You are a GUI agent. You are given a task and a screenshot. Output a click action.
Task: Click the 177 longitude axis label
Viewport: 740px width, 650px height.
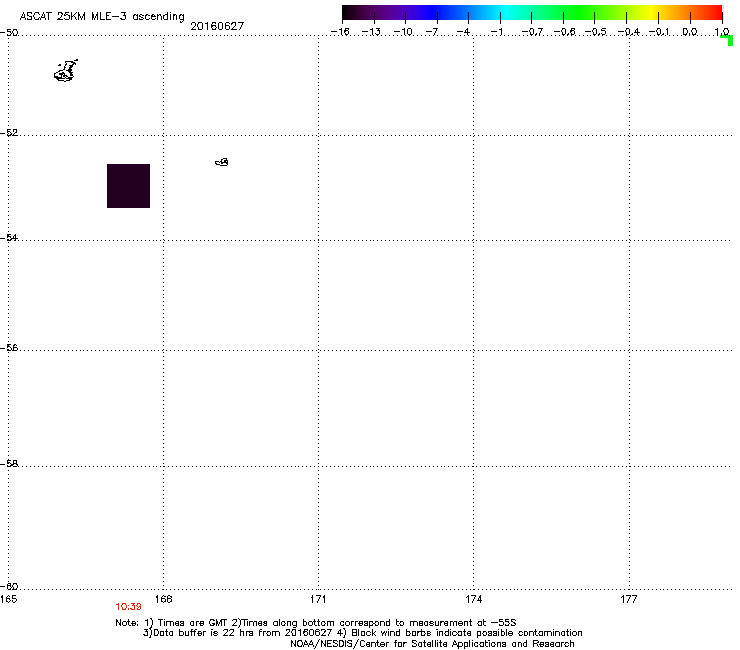click(x=629, y=599)
